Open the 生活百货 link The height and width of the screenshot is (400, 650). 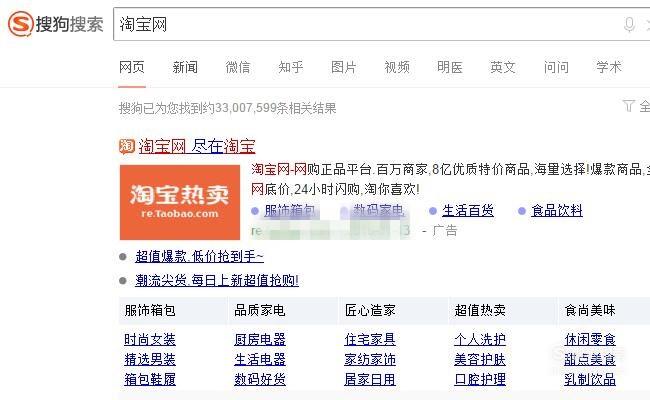(x=468, y=211)
